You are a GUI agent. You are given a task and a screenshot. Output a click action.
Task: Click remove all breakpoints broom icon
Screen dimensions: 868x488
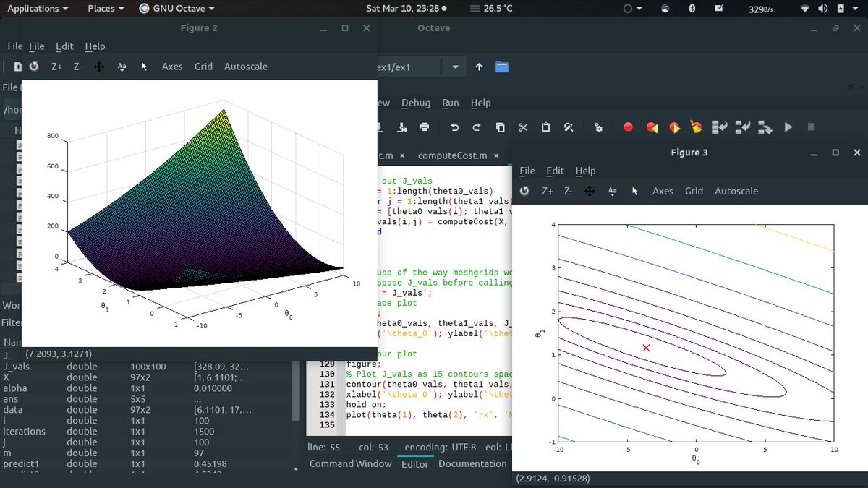tap(697, 127)
